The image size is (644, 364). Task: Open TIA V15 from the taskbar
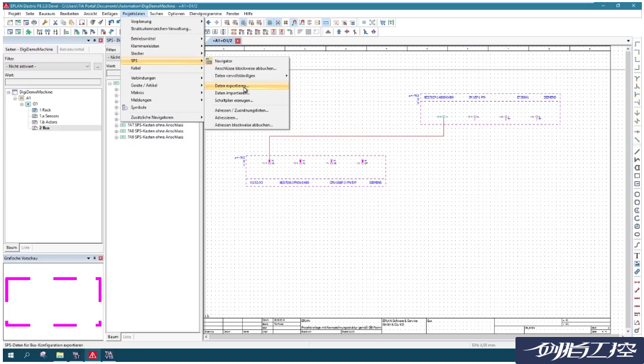point(109,355)
